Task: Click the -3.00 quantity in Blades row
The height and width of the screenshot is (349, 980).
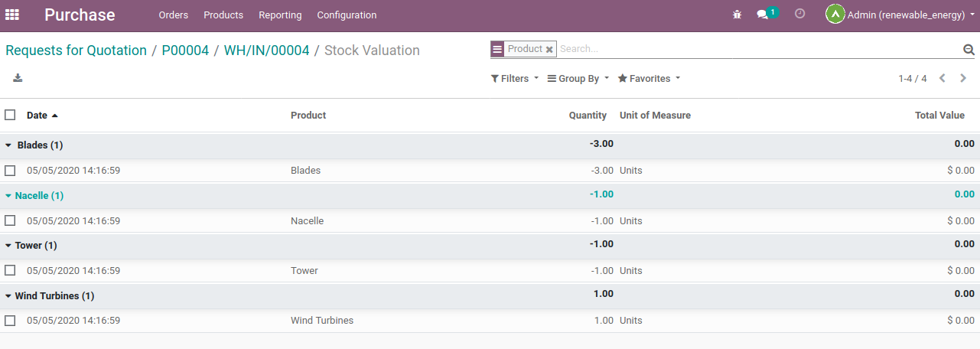Action: 602,171
